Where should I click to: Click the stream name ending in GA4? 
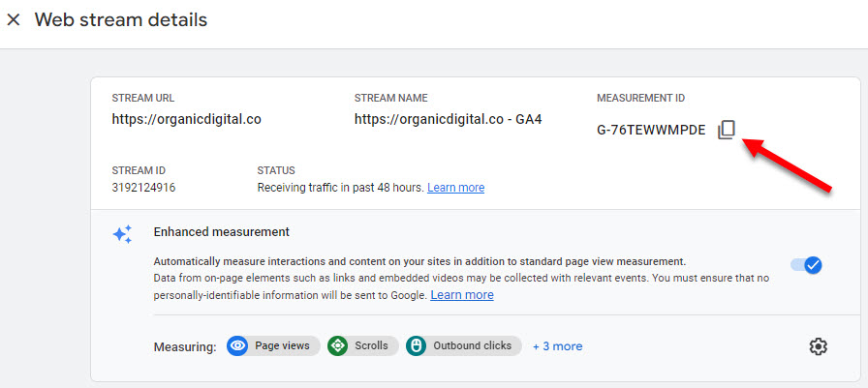point(448,120)
